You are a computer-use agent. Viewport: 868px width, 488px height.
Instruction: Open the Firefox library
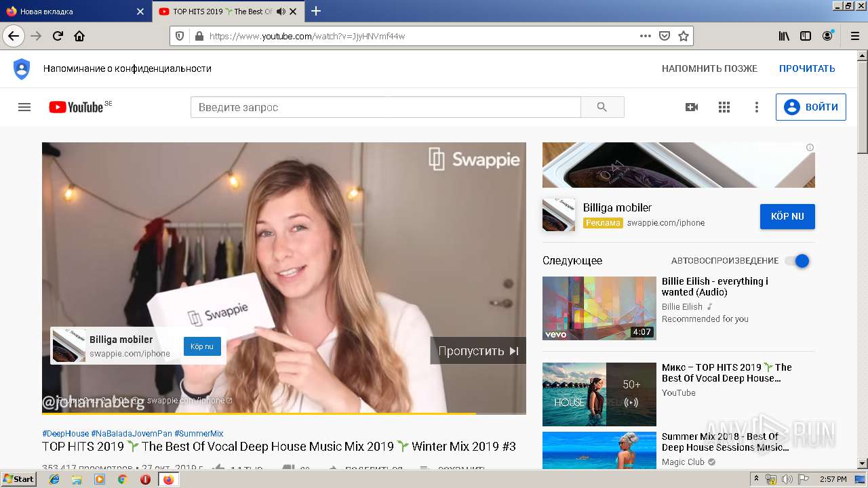(784, 36)
